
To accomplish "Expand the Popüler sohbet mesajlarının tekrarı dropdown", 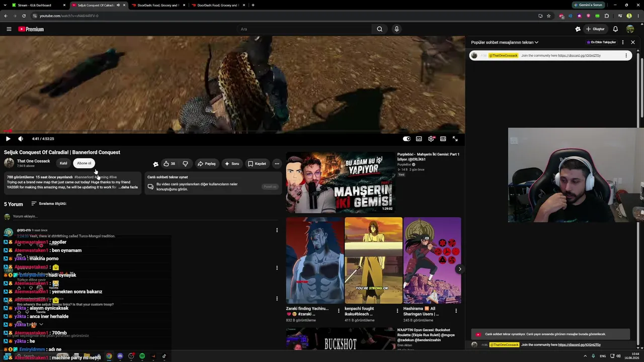I will click(505, 42).
